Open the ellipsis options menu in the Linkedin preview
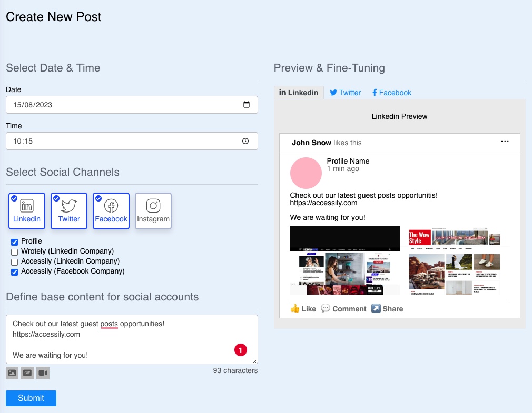The height and width of the screenshot is (413, 532). [x=505, y=142]
